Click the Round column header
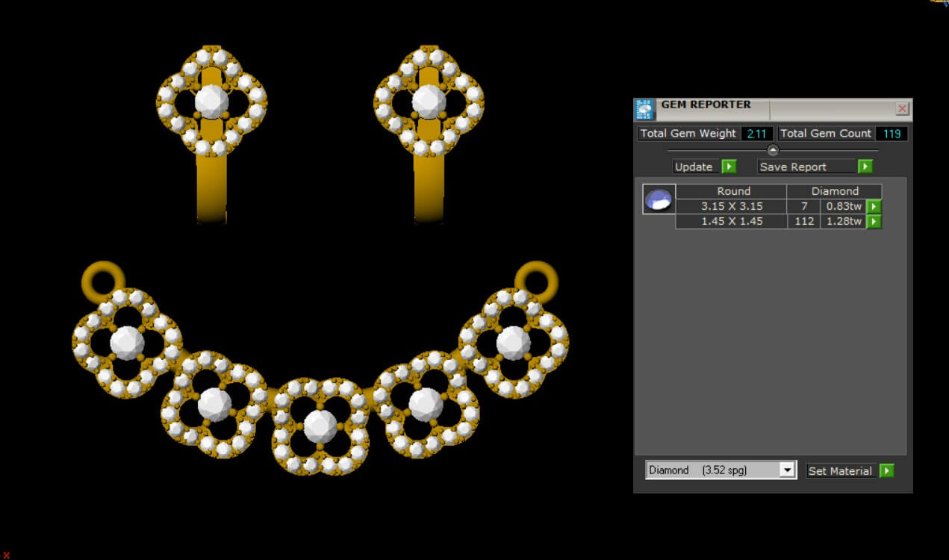 [732, 191]
